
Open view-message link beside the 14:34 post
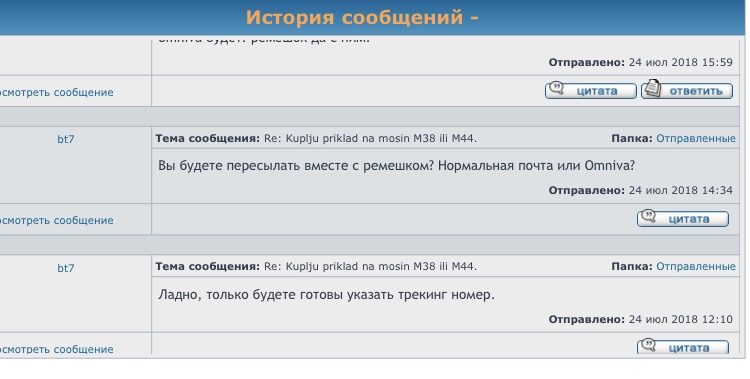click(56, 221)
